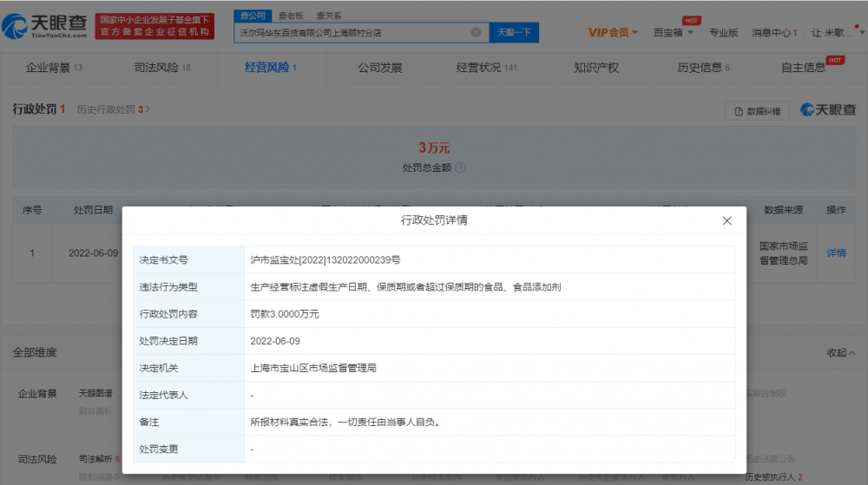Open the user account menu dropdown
Screen dimensions: 868x485
[837, 33]
